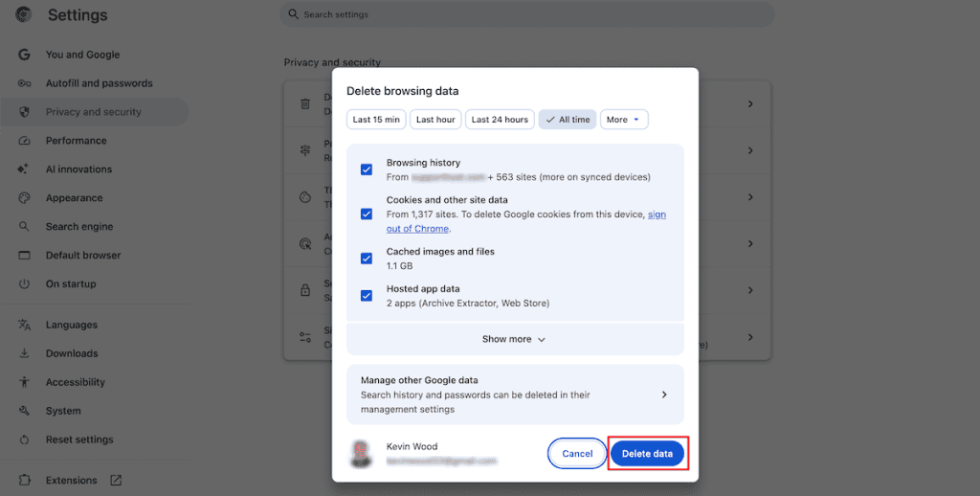Uncheck the Hosted app data checkbox
Screen dimensions: 980x496
coord(367,296)
